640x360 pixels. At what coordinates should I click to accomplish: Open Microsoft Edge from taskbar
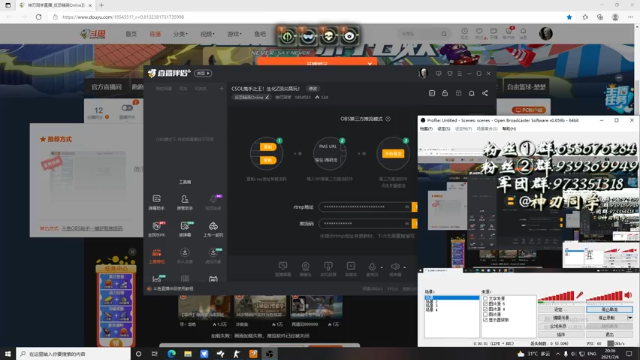click(x=171, y=353)
